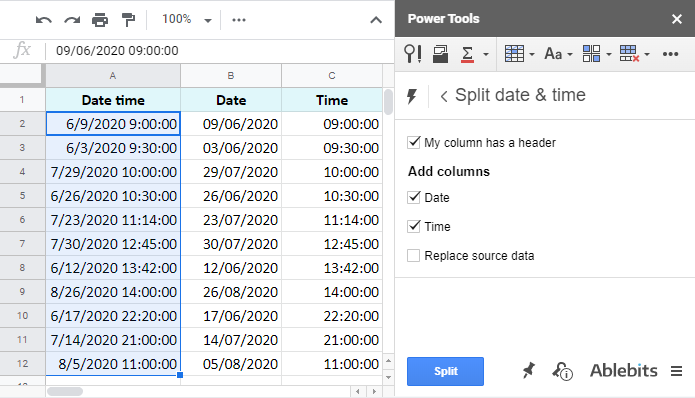The height and width of the screenshot is (398, 695).
Task: Click the blue Split button
Action: point(445,371)
